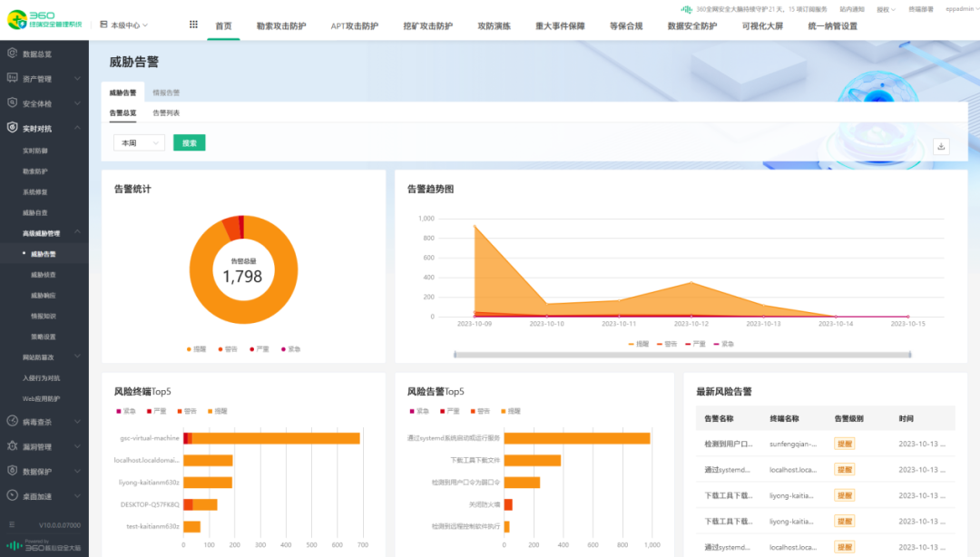Switch to the 情报告警 tab
This screenshot has height=557, width=980.
click(166, 92)
